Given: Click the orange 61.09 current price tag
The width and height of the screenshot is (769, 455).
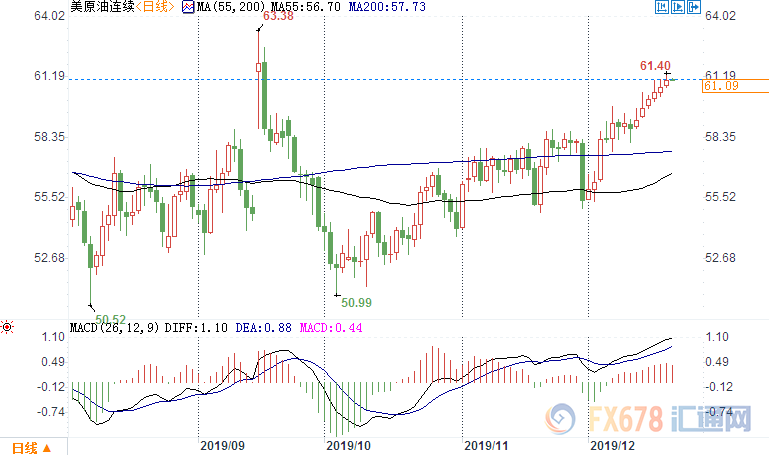Looking at the screenshot, I should (x=735, y=86).
